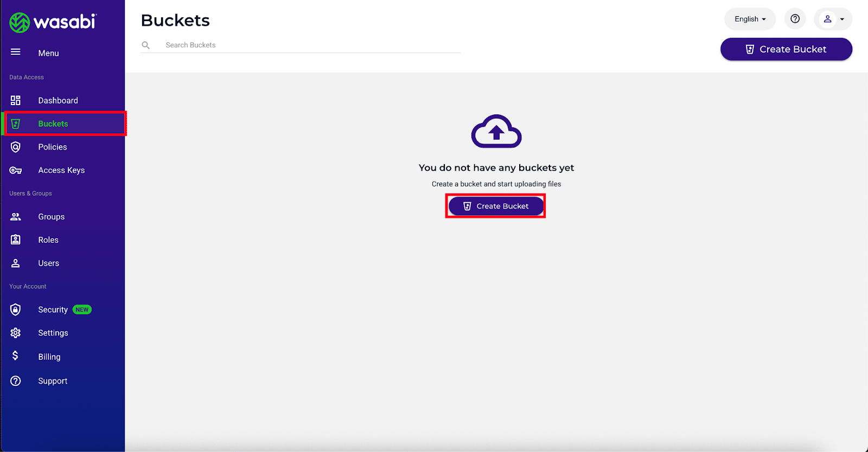The height and width of the screenshot is (452, 868).
Task: Click the Buckets bucket icon in sidebar
Action: click(x=16, y=124)
